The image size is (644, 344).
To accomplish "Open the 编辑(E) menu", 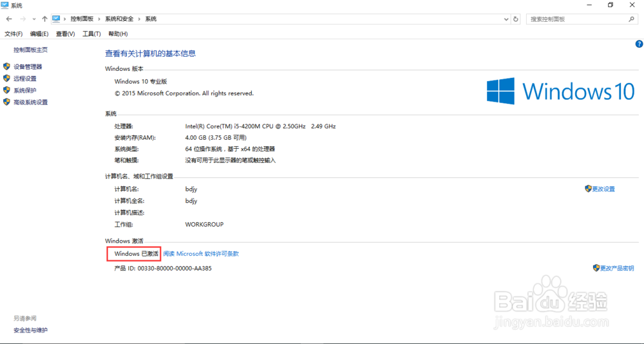I will [x=39, y=33].
